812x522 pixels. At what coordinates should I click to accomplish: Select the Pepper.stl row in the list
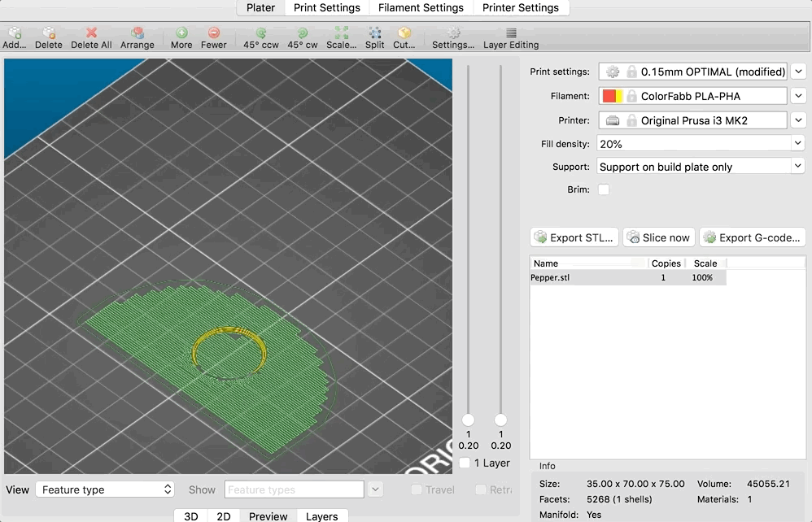627,277
